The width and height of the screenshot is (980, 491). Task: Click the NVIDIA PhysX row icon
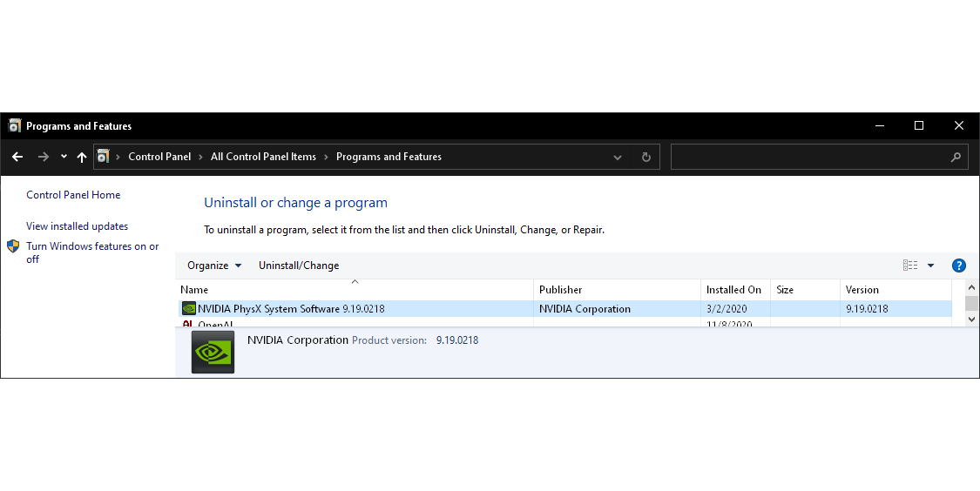point(188,309)
